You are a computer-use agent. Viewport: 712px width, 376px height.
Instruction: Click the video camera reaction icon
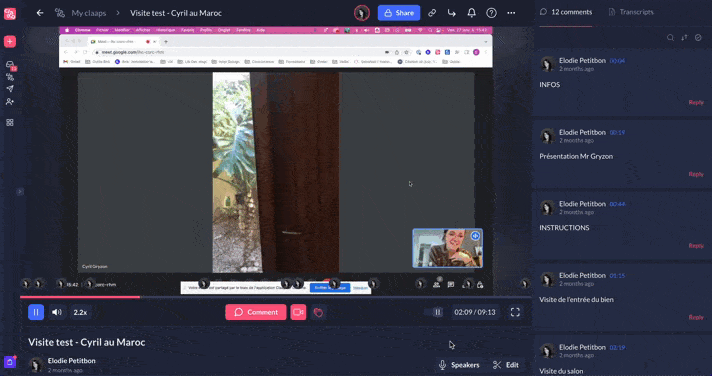point(298,312)
